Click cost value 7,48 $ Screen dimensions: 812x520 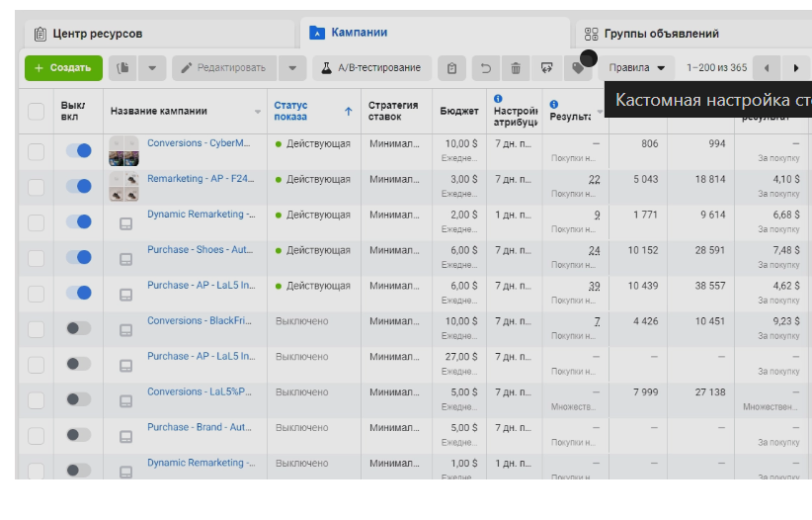pyautogui.click(x=786, y=250)
